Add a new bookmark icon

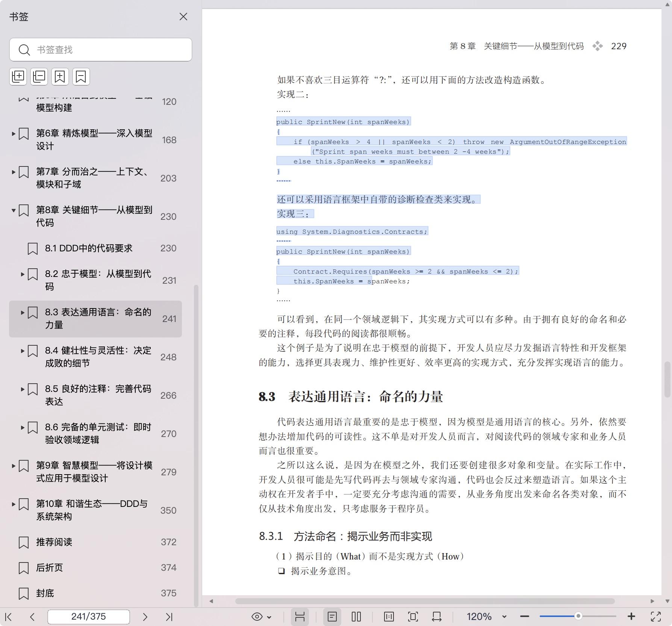point(60,76)
